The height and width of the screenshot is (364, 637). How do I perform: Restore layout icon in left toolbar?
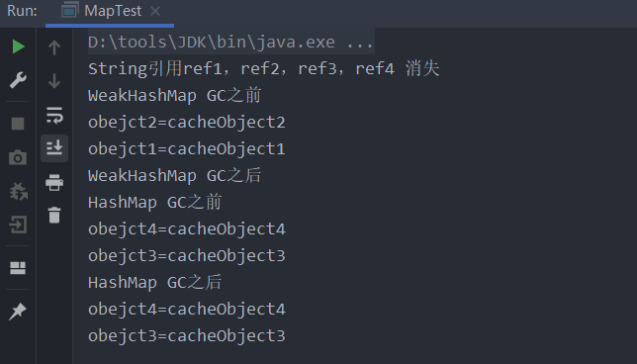pos(18,268)
